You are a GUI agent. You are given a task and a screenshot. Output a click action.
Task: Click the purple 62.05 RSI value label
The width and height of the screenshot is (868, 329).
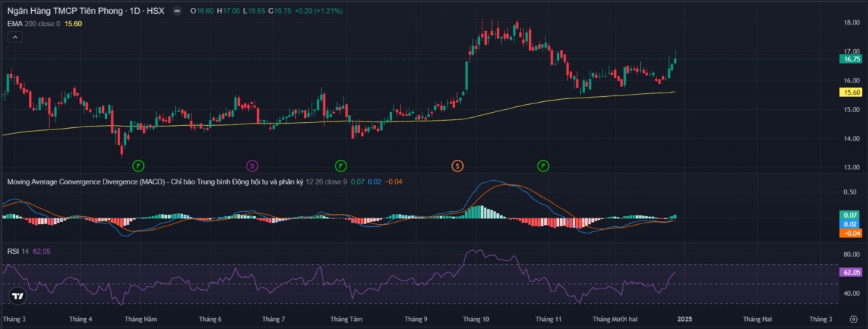849,273
